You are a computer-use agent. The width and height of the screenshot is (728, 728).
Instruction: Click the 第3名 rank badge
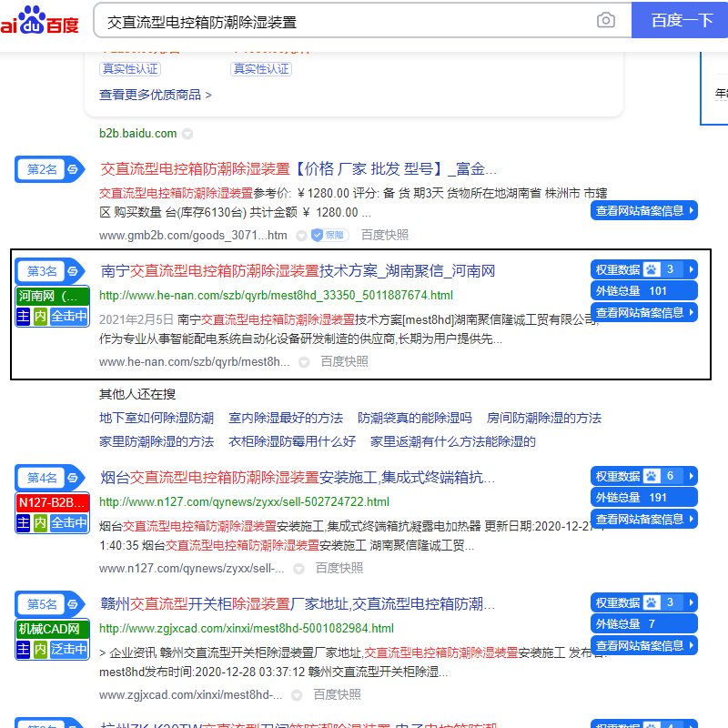click(50, 271)
